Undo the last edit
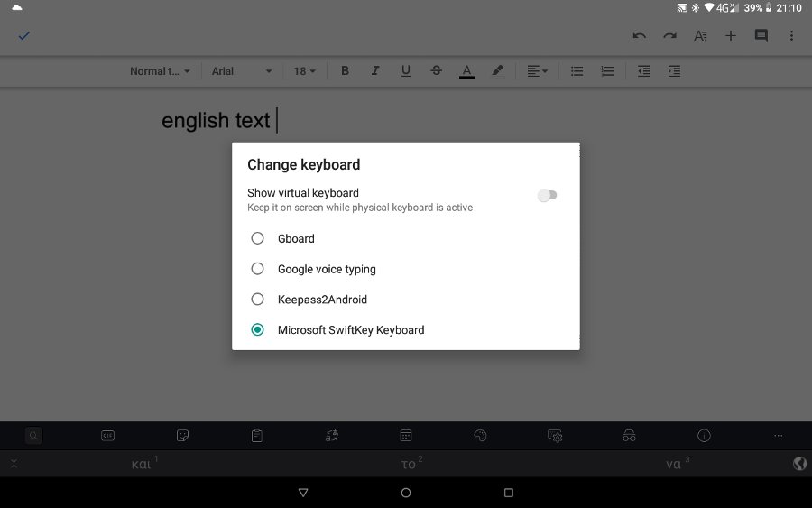 tap(639, 36)
